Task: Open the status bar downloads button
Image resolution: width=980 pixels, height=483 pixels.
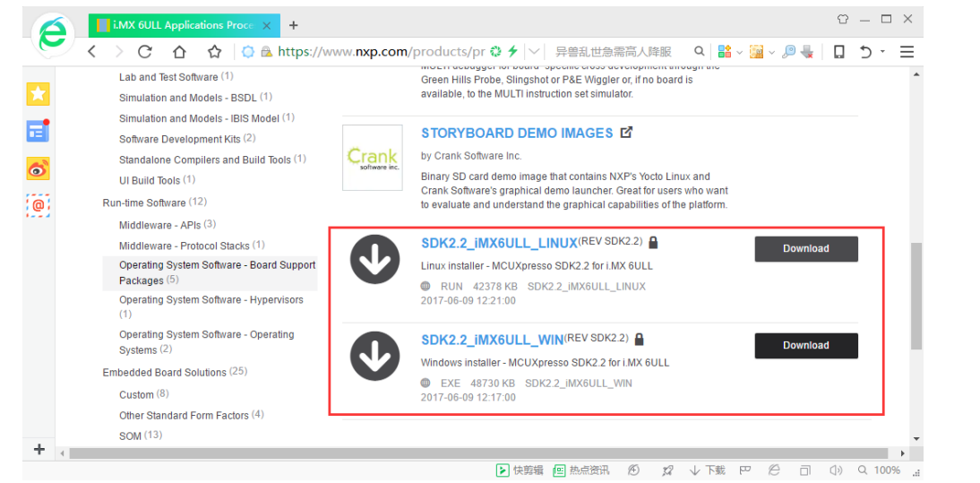Action: pos(708,470)
